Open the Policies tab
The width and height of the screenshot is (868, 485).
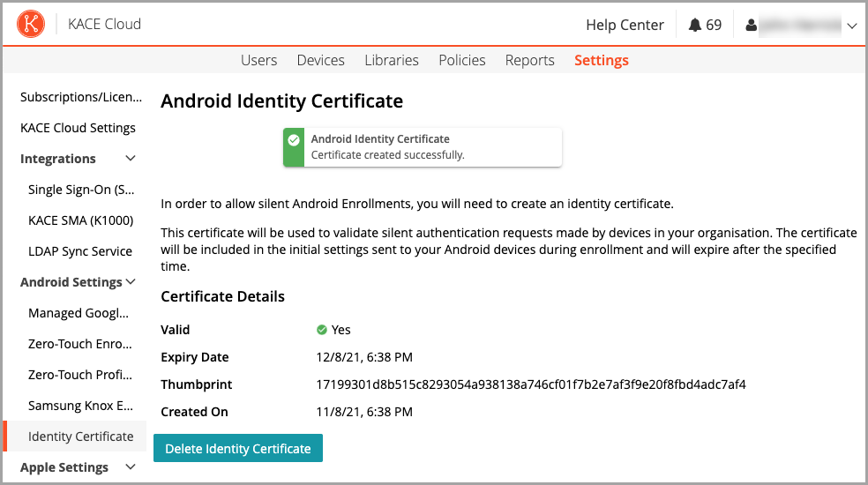pyautogui.click(x=462, y=60)
